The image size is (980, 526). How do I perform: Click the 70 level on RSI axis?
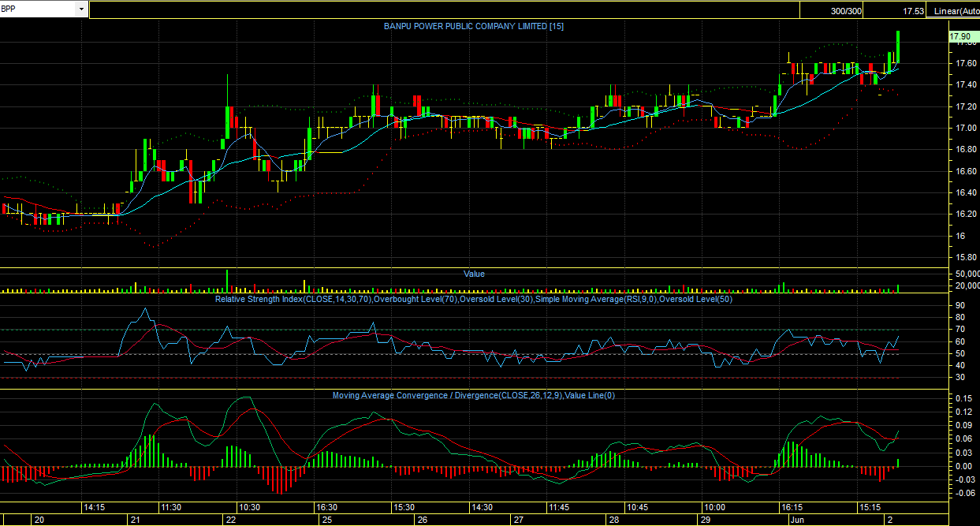[960, 330]
